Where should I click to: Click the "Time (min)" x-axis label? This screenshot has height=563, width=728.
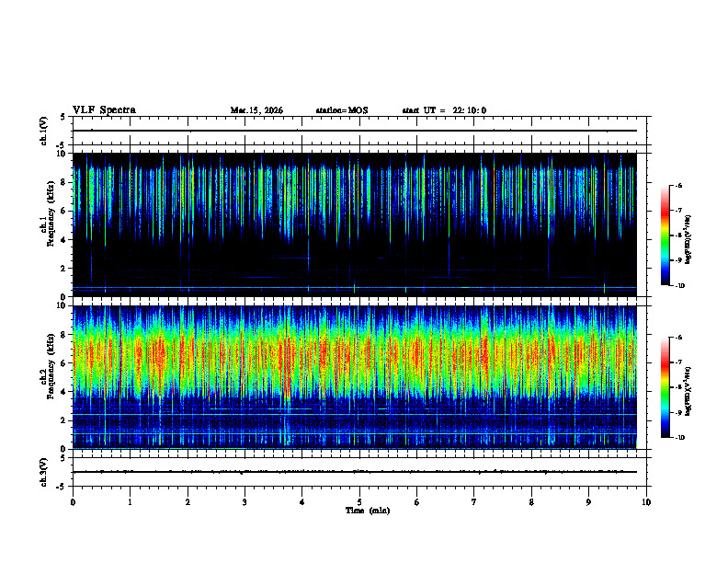tap(368, 511)
